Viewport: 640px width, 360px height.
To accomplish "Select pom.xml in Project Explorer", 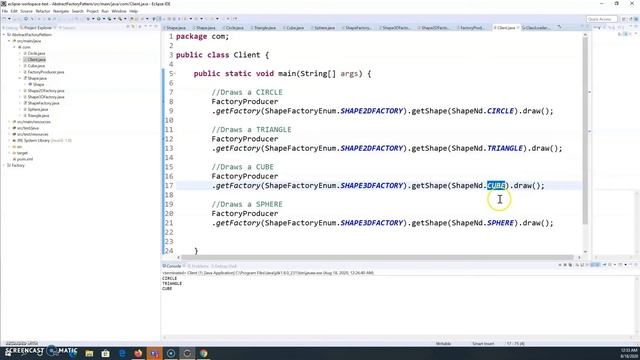I will 24,159.
